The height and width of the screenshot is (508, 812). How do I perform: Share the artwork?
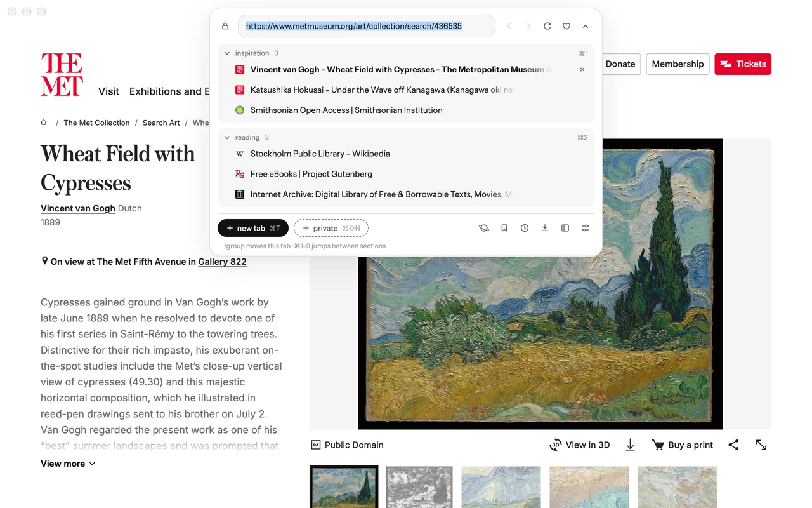(734, 445)
